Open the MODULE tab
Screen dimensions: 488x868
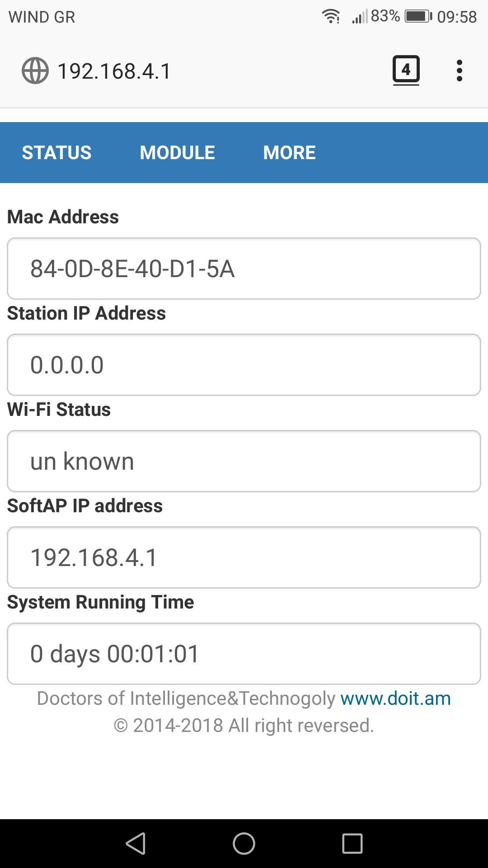tap(177, 153)
